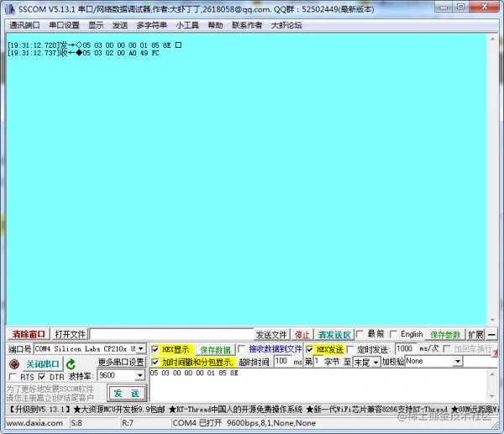Open the 联系作者 menu
The width and height of the screenshot is (504, 434).
[247, 25]
